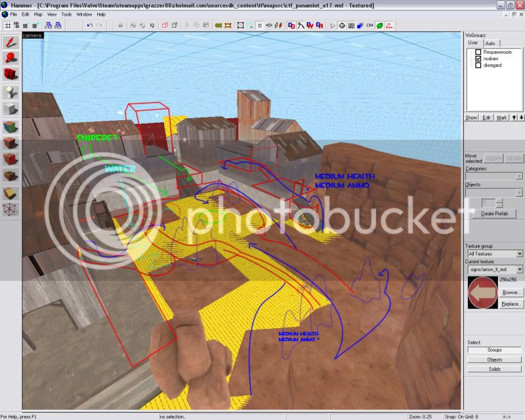Click the 'Snap: On Grid: 8' status text
This screenshot has height=420, width=525.
(461, 417)
